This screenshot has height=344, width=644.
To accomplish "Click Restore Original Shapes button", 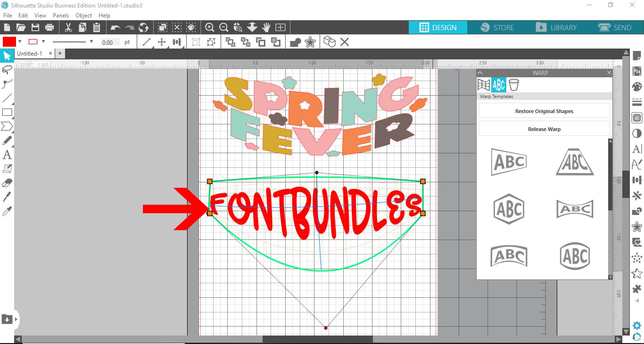I will tap(544, 111).
